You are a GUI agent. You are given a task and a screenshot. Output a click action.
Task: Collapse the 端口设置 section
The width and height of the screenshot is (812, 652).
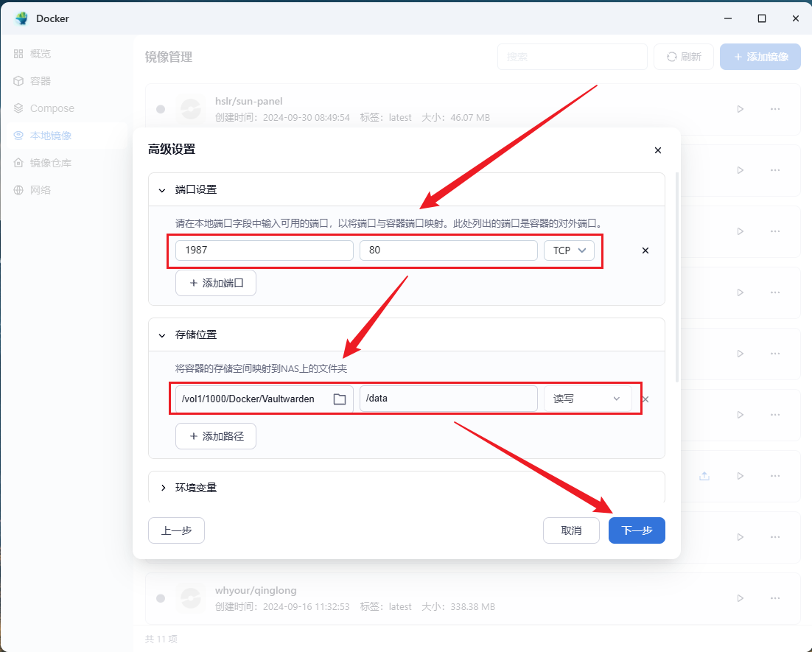pyautogui.click(x=163, y=190)
